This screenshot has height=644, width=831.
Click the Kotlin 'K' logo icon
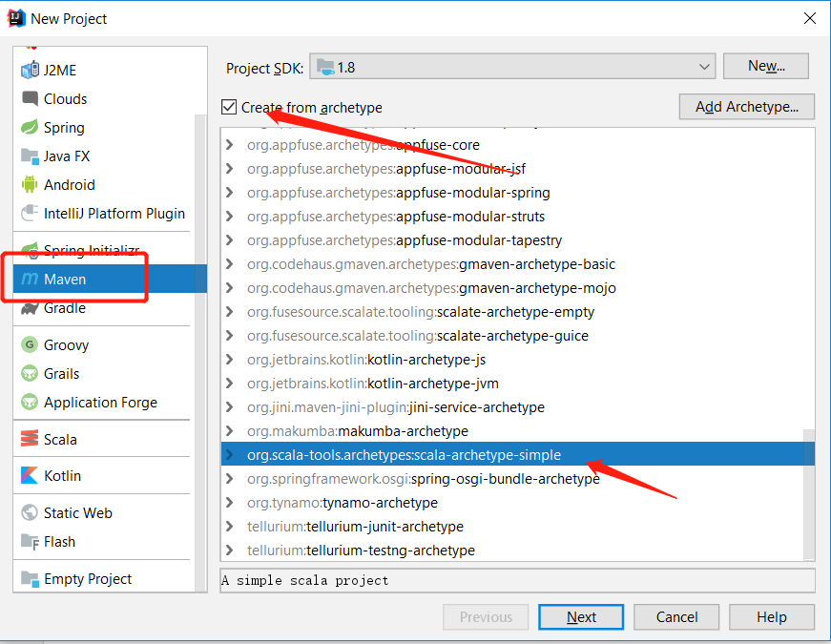(30, 475)
